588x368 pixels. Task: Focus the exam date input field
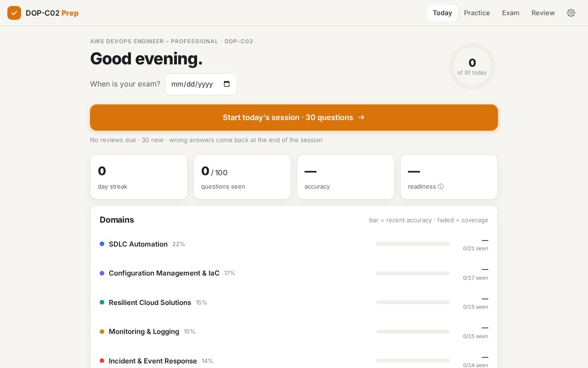coord(201,84)
